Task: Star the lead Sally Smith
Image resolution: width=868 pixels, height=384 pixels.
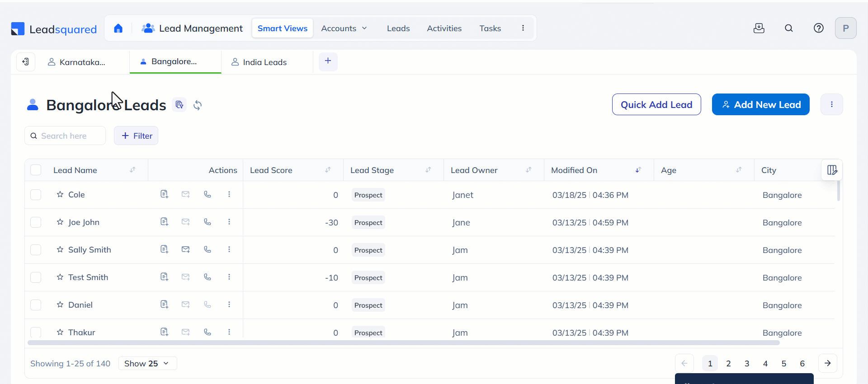Action: pyautogui.click(x=60, y=249)
